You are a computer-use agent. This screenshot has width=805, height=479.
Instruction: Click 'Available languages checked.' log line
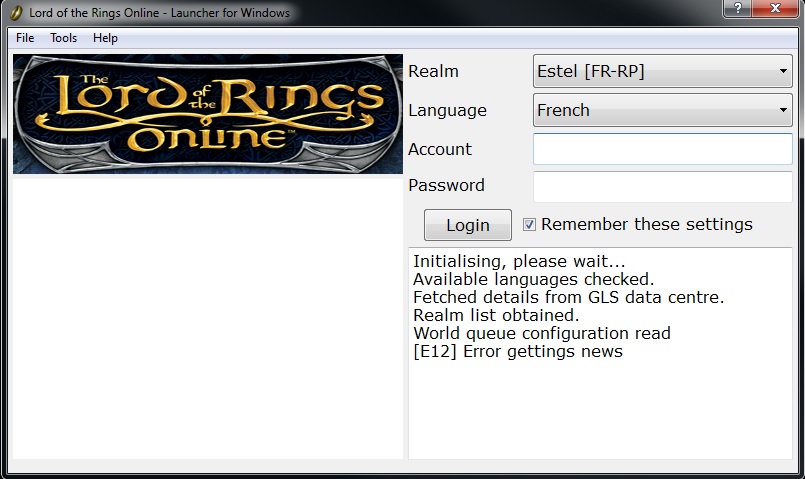pos(533,279)
